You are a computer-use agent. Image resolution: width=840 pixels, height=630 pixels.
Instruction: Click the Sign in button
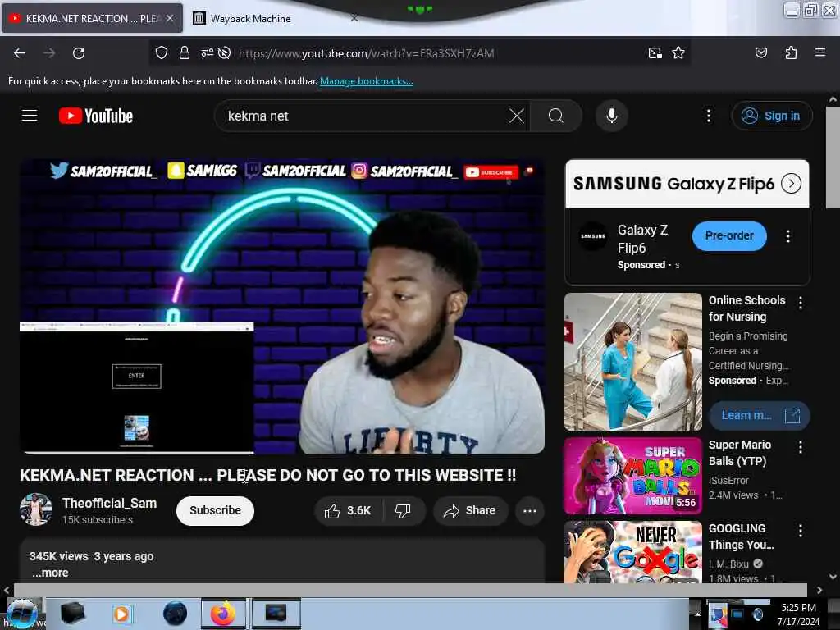pyautogui.click(x=771, y=116)
